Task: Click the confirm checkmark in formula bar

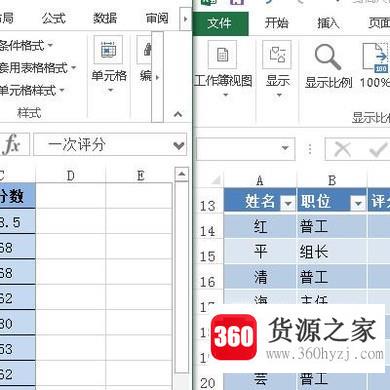Action: tap(378, 150)
